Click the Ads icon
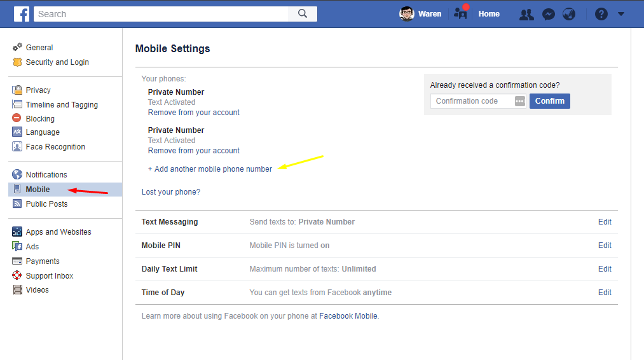 click(17, 246)
